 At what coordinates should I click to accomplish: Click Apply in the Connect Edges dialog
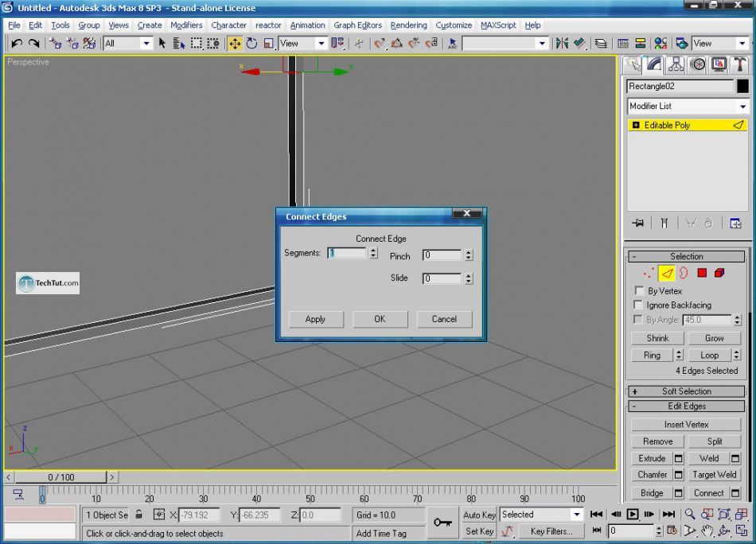315,319
